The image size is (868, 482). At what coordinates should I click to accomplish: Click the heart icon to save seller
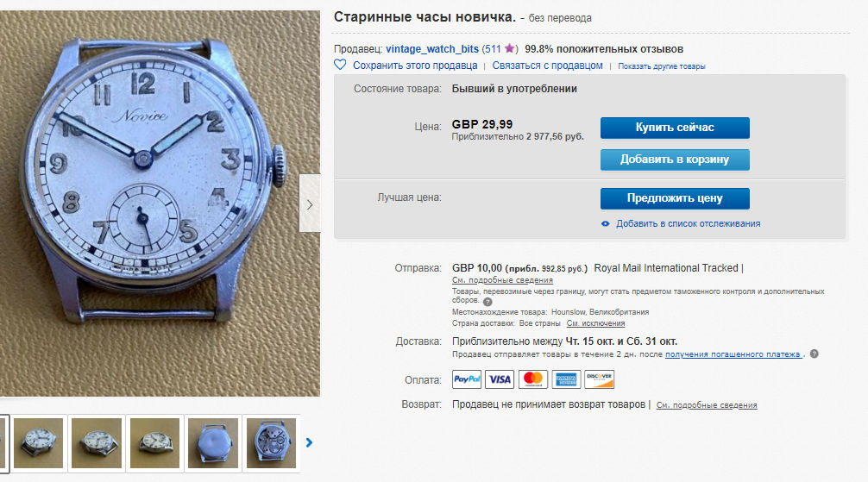coord(340,65)
